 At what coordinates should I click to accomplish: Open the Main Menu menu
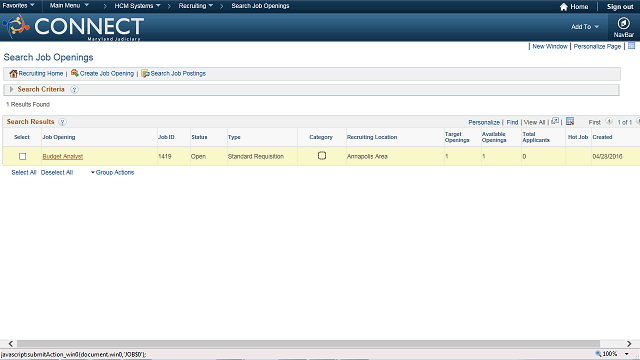(x=69, y=5)
